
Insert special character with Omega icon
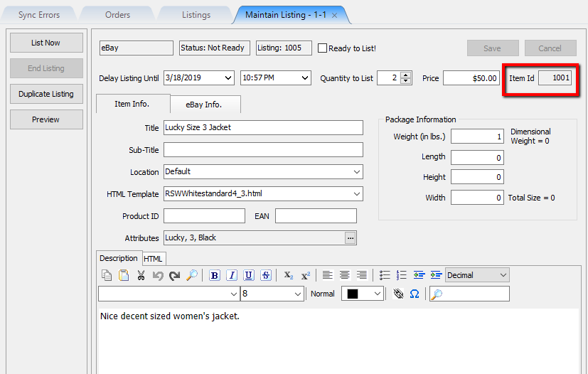point(415,294)
